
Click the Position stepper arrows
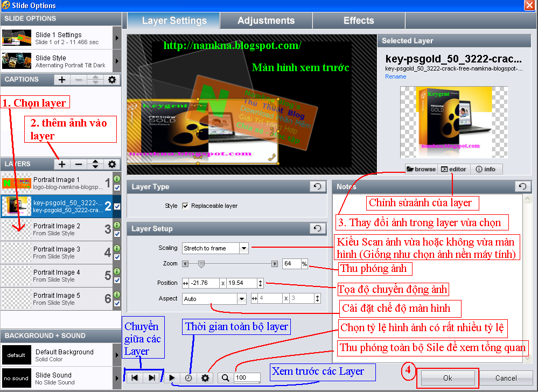[261, 283]
